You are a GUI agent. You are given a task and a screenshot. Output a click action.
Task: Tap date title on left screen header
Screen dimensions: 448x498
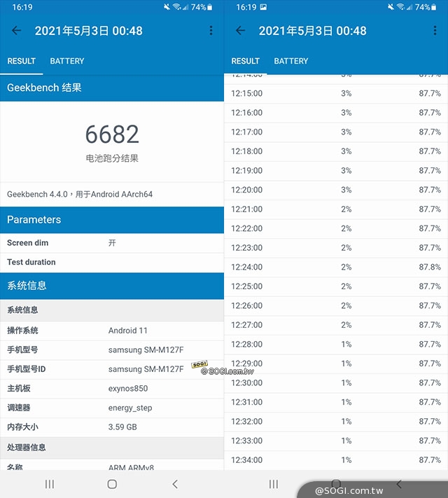pos(89,31)
